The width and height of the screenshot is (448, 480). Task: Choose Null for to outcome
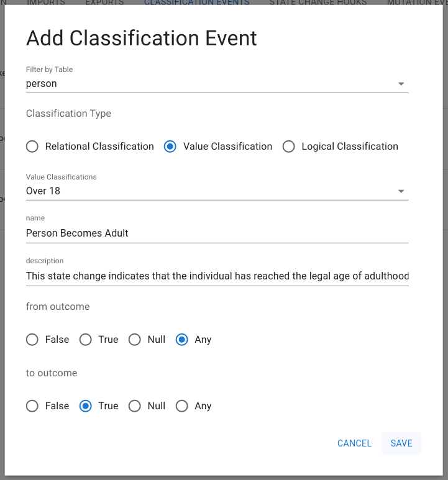pyautogui.click(x=134, y=406)
